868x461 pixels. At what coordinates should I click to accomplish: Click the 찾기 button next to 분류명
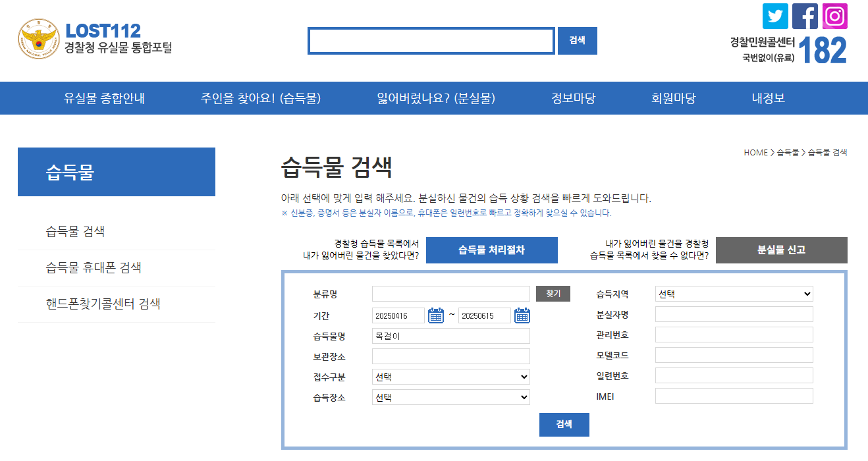click(553, 294)
